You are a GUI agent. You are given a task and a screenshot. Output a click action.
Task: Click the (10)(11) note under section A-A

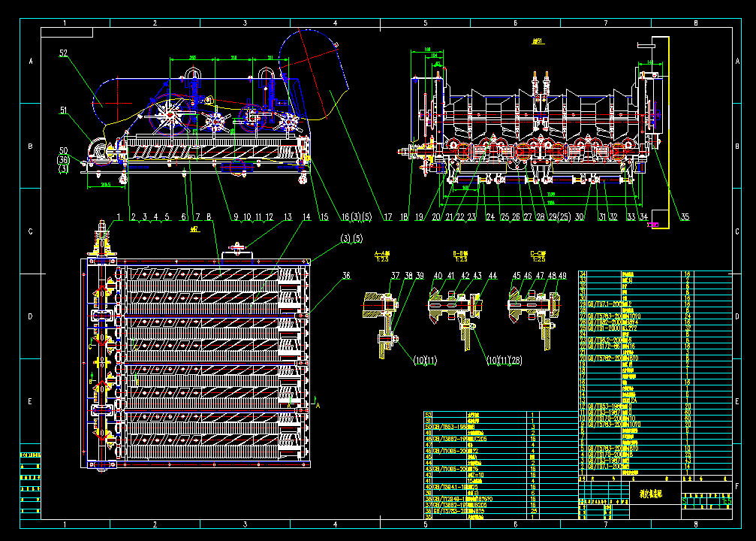[425, 360]
